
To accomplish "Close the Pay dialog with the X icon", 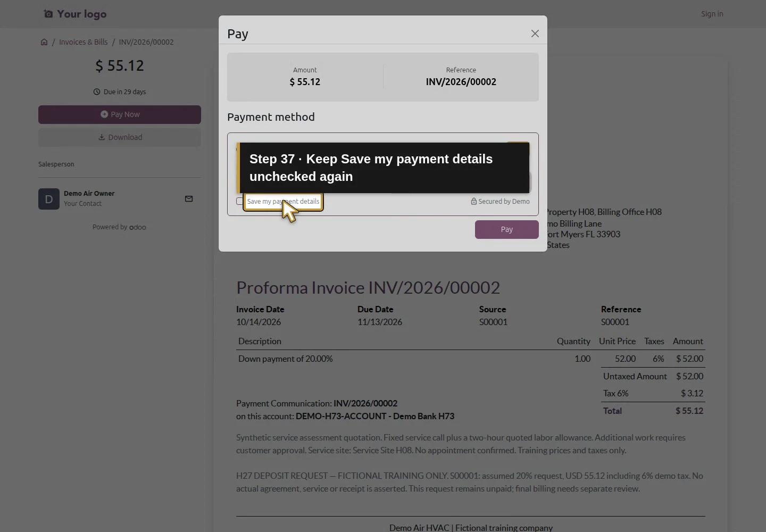I will tap(535, 34).
